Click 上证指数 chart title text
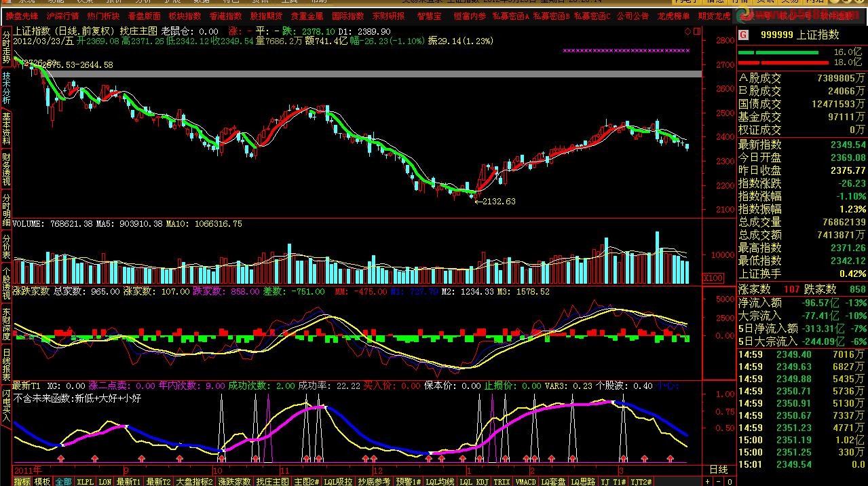868x486 pixels. pyautogui.click(x=33, y=31)
